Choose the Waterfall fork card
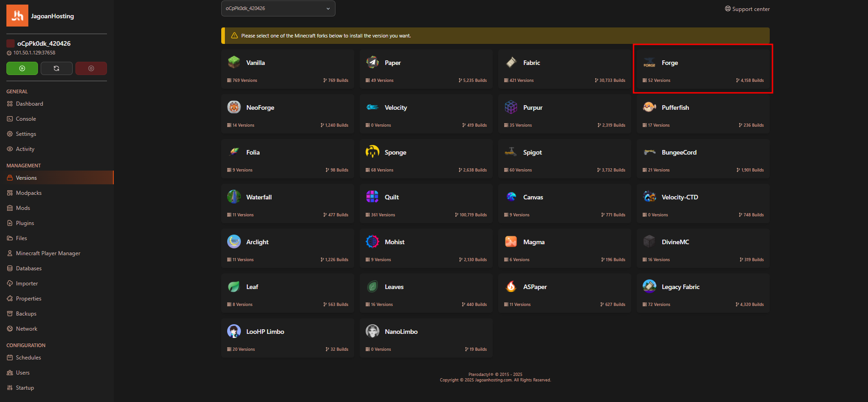This screenshot has width=868, height=402. pyautogui.click(x=288, y=204)
